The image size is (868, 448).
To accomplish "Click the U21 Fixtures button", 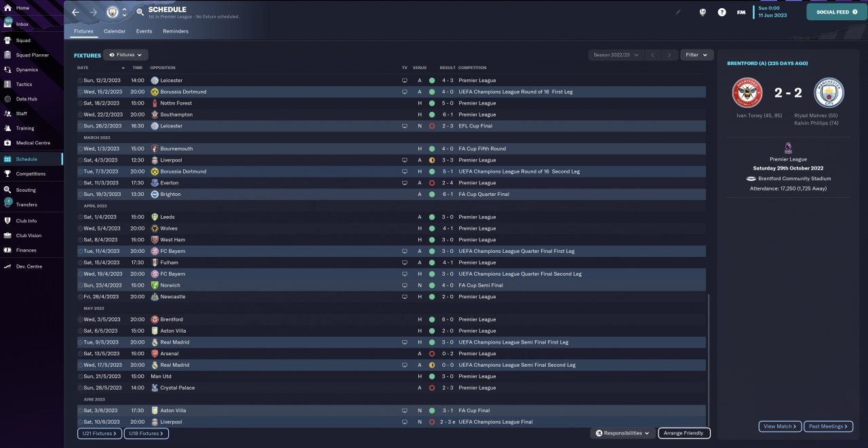I will [99, 433].
